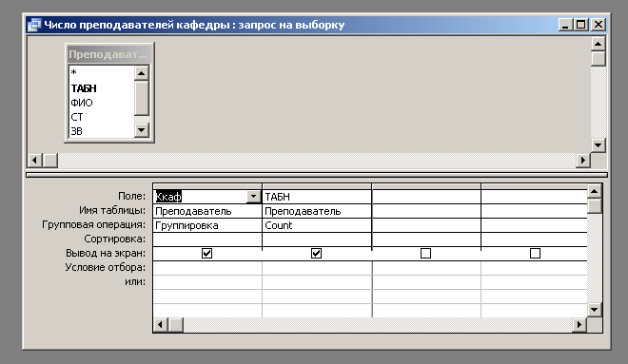Click empty field cell in third column
Screen dimensions: 628x364
tap(426, 197)
